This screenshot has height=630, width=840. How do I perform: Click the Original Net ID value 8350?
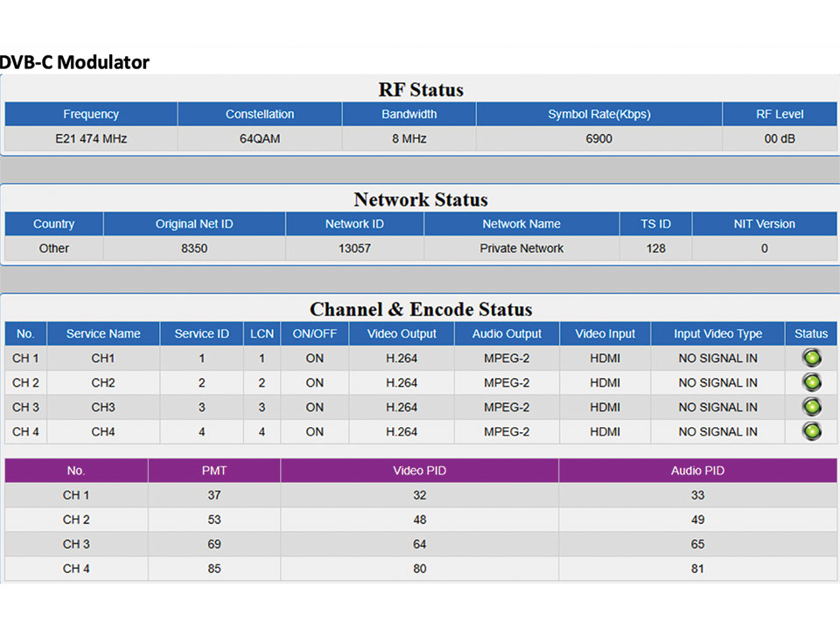(x=194, y=248)
